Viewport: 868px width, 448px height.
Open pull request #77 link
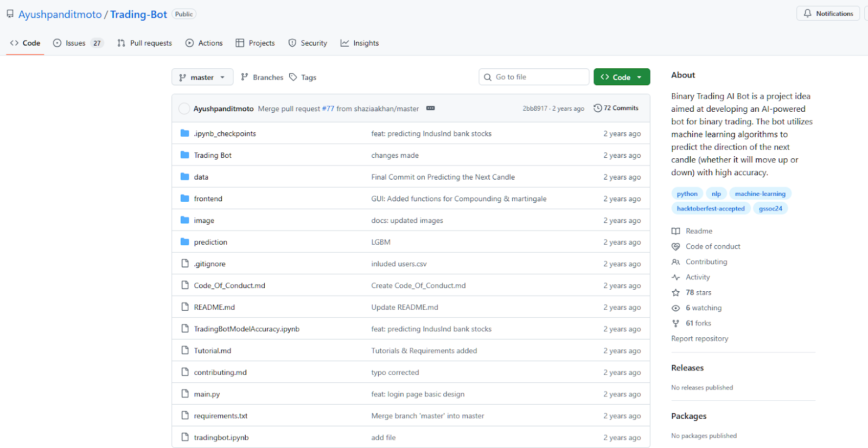[328, 108]
